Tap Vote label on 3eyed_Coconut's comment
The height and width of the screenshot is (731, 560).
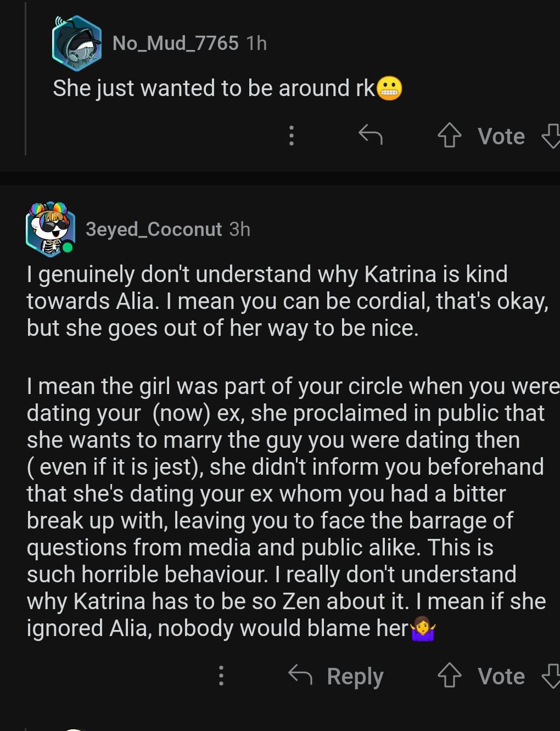coord(501,676)
